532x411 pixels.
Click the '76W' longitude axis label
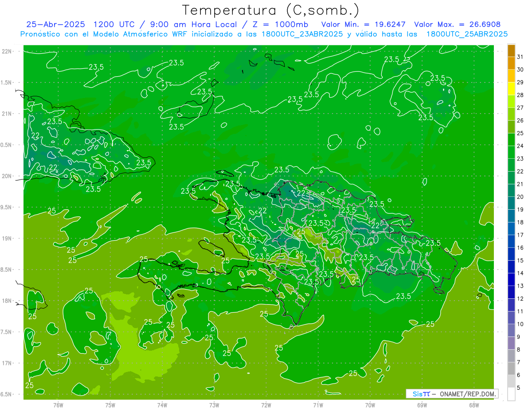pos(58,405)
